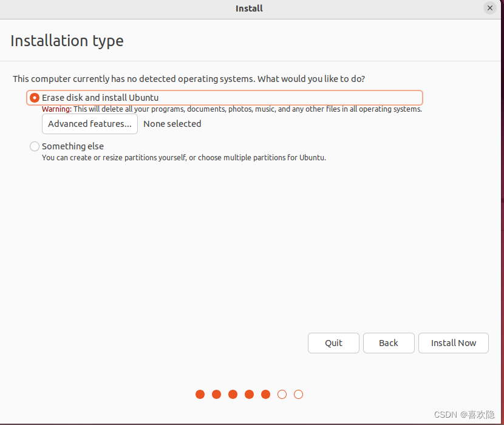Image resolution: width=504 pixels, height=425 pixels.
Task: Click 'You can create or resize partitions' description
Action: [x=184, y=158]
